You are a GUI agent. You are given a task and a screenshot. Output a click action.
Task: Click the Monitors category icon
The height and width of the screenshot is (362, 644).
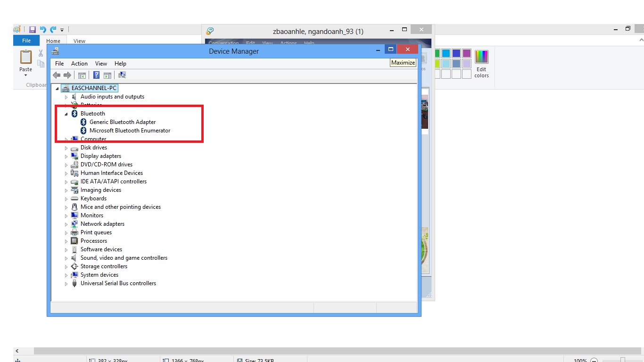[x=74, y=215]
